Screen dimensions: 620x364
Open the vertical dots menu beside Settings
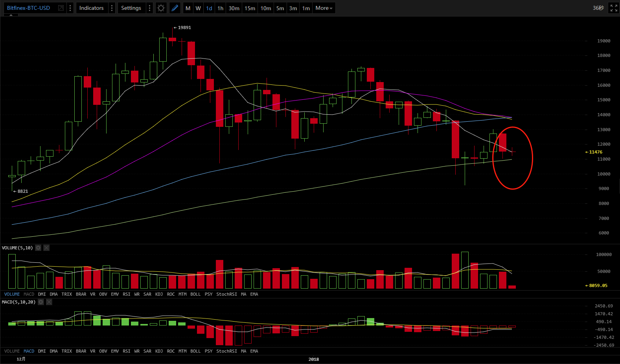click(149, 8)
